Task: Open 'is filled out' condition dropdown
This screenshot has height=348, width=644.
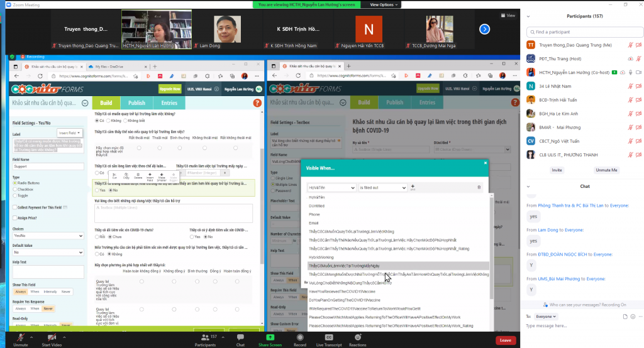Action: (x=383, y=188)
